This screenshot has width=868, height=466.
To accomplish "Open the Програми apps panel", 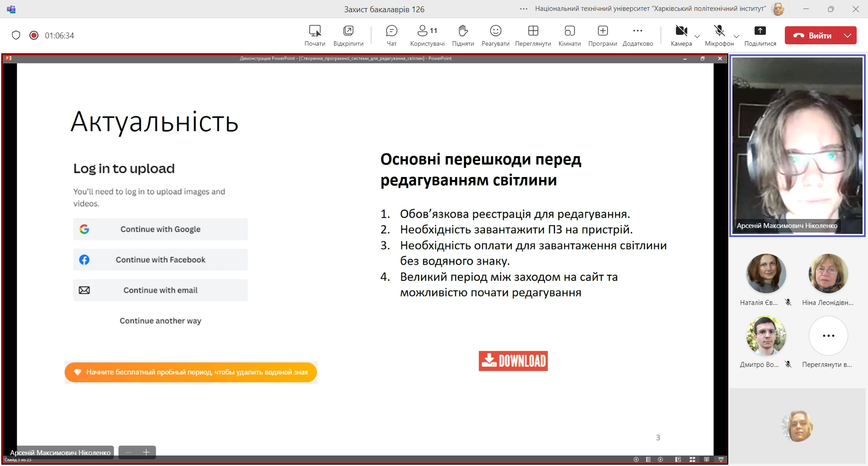I will tap(602, 35).
